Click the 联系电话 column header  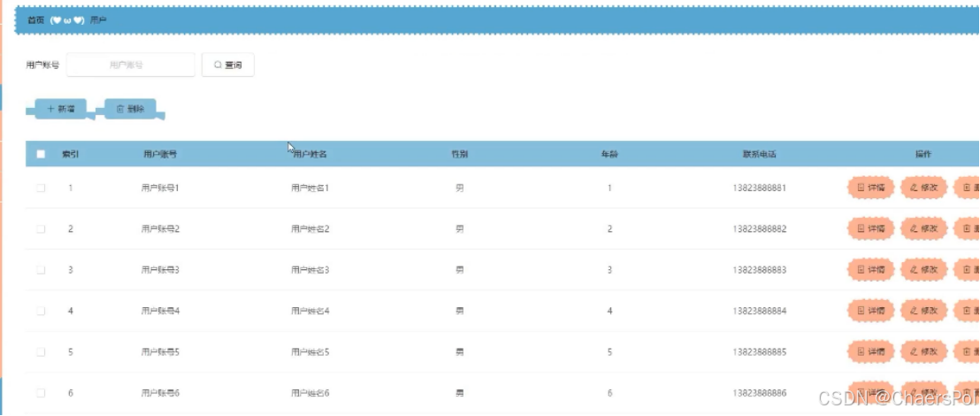click(x=760, y=155)
